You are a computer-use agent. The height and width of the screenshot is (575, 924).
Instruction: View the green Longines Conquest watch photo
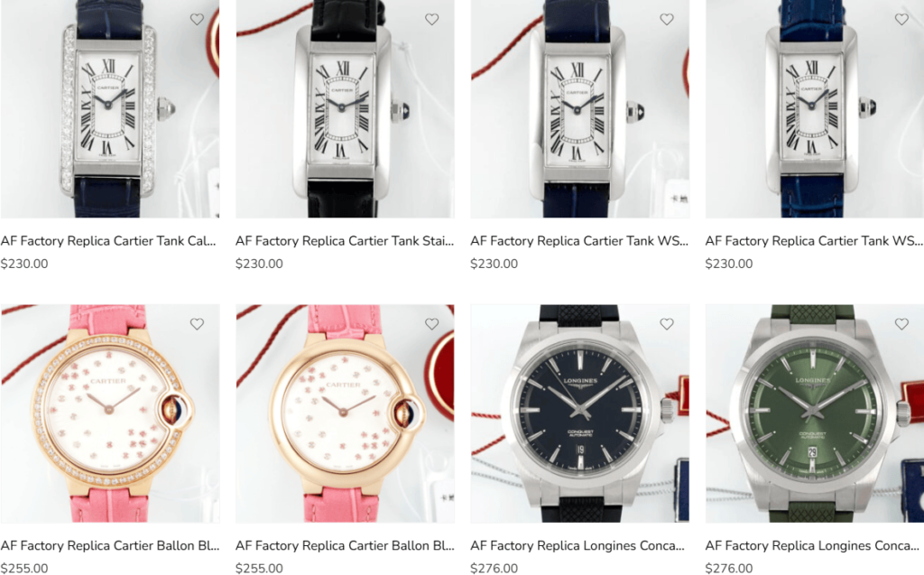click(x=815, y=413)
